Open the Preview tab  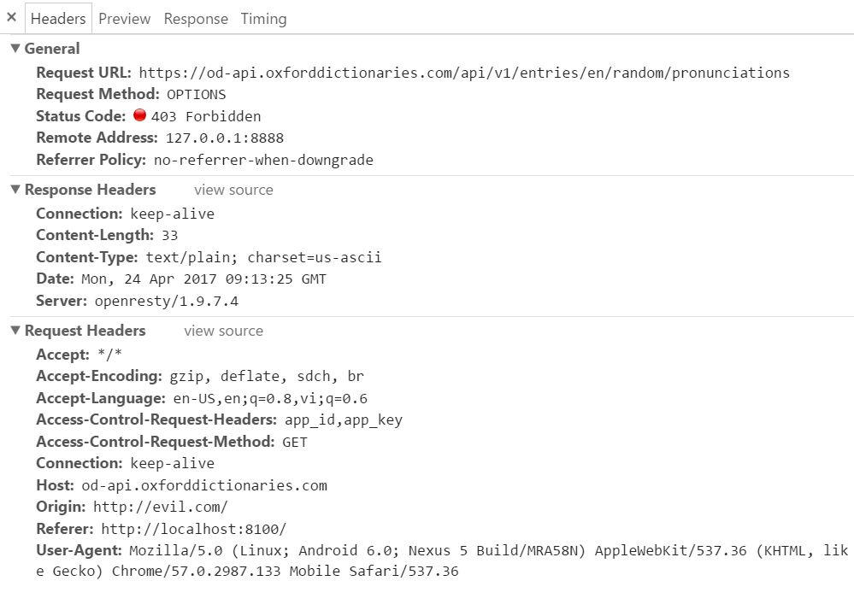124,19
